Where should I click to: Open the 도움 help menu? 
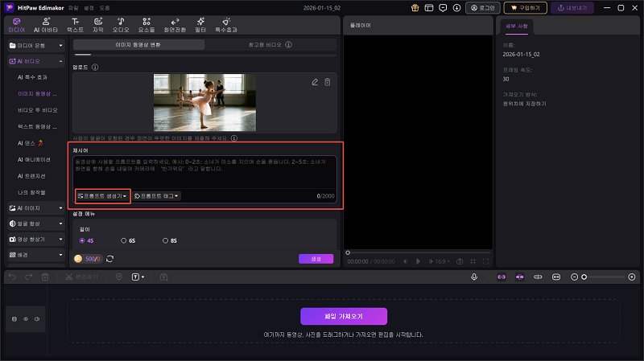pyautogui.click(x=105, y=8)
